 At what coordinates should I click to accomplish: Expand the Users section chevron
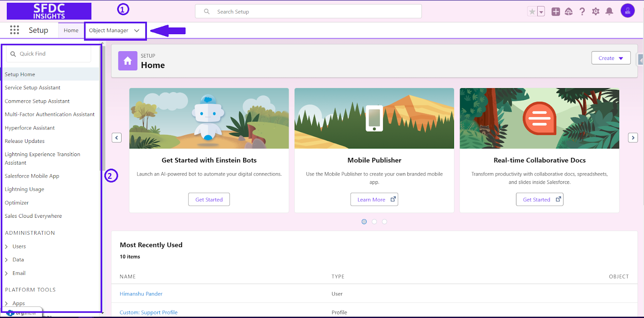[x=6, y=247]
